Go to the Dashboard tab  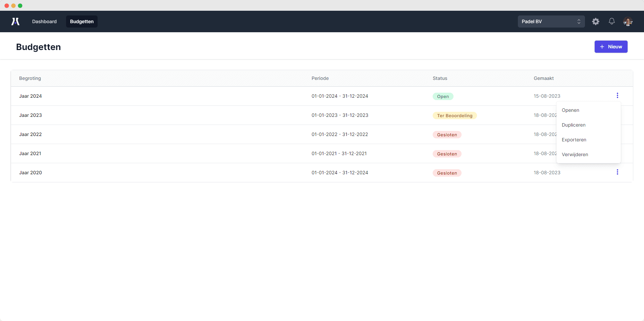pos(44,21)
